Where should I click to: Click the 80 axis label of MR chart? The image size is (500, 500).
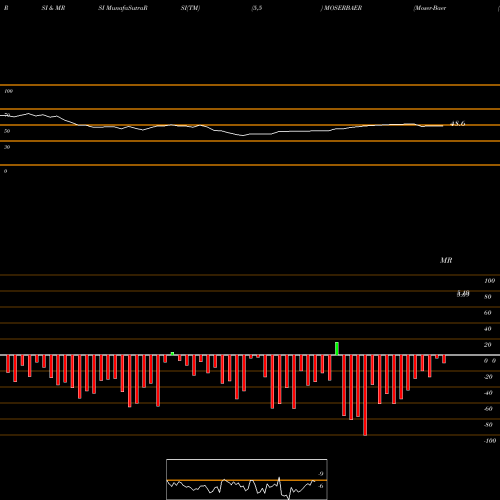click(x=488, y=297)
